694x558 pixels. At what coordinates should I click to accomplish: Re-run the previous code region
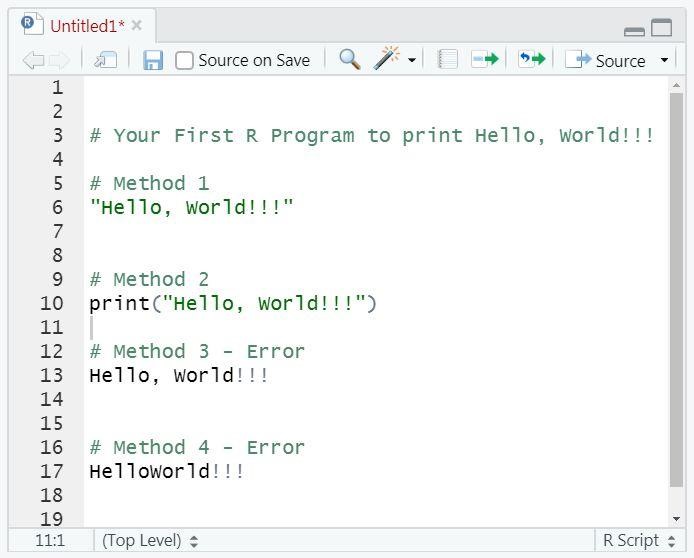click(532, 59)
